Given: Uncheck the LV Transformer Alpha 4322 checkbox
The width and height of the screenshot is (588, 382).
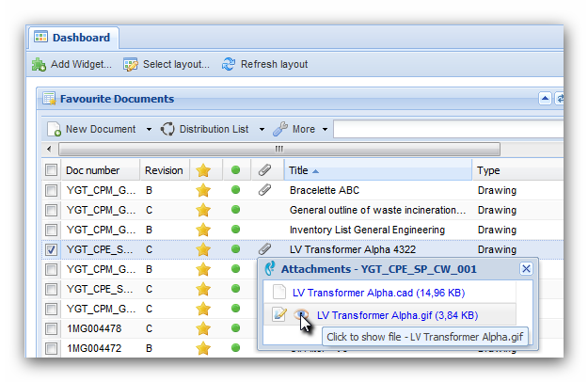Looking at the screenshot, I should [52, 249].
